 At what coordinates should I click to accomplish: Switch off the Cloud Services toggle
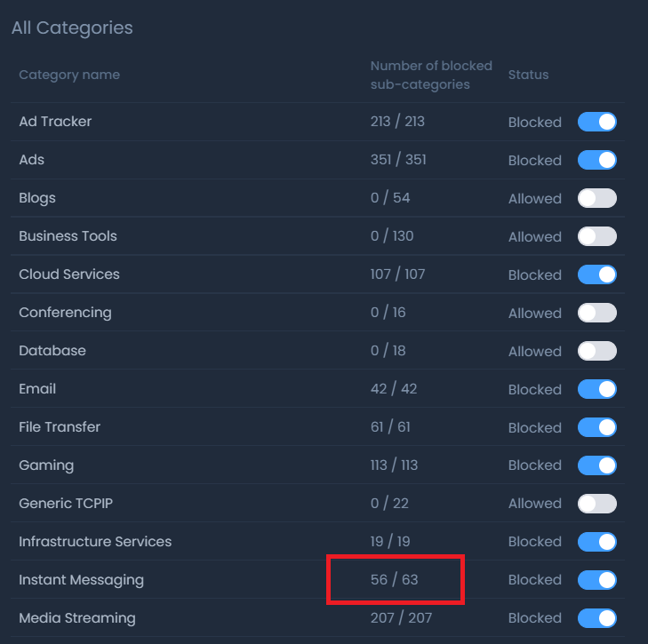(596, 274)
